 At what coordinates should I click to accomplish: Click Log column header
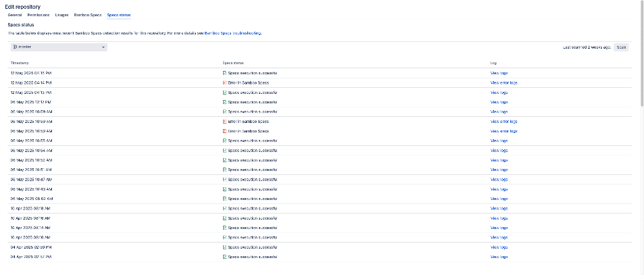tap(493, 63)
